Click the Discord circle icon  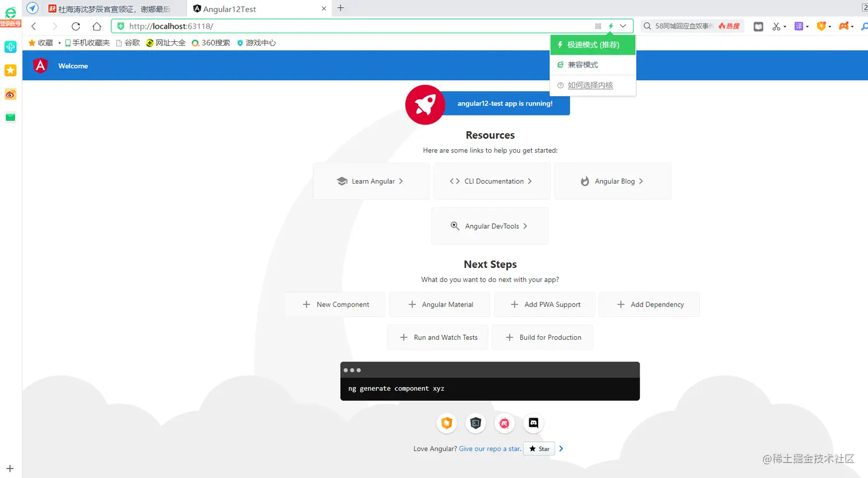coord(533,423)
